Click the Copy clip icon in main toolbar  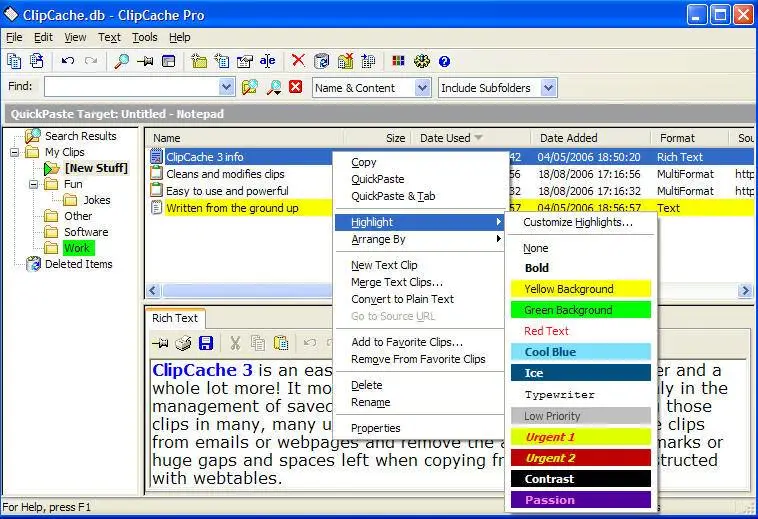coord(14,61)
